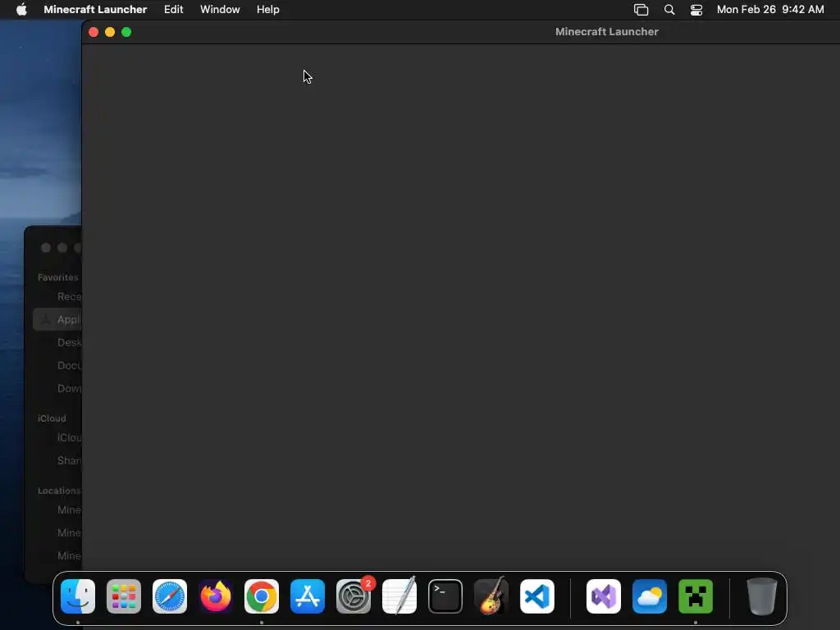Click the Minecraft creeper dock icon
Image resolution: width=840 pixels, height=630 pixels.
[696, 596]
